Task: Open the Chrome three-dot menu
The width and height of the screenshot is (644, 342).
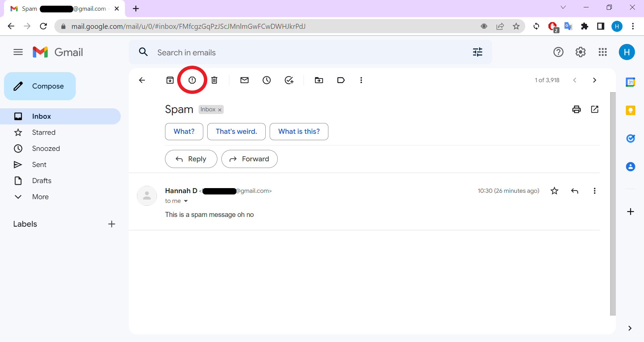Action: coord(633,26)
